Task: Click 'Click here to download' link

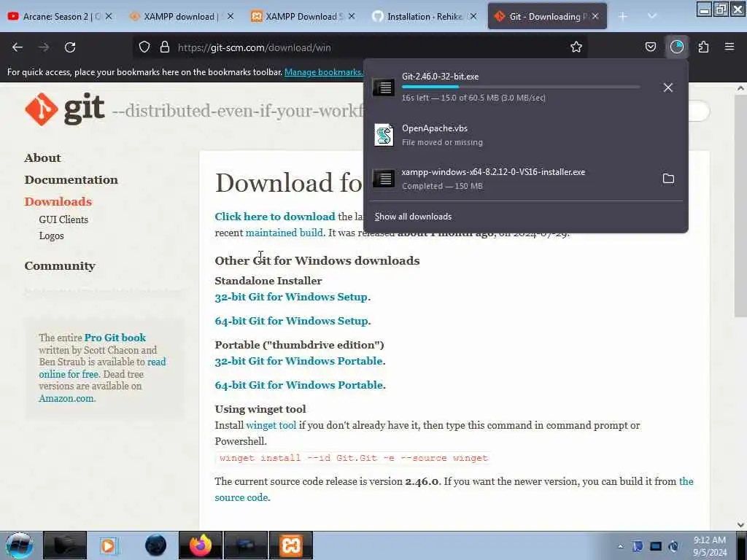Action: point(275,216)
